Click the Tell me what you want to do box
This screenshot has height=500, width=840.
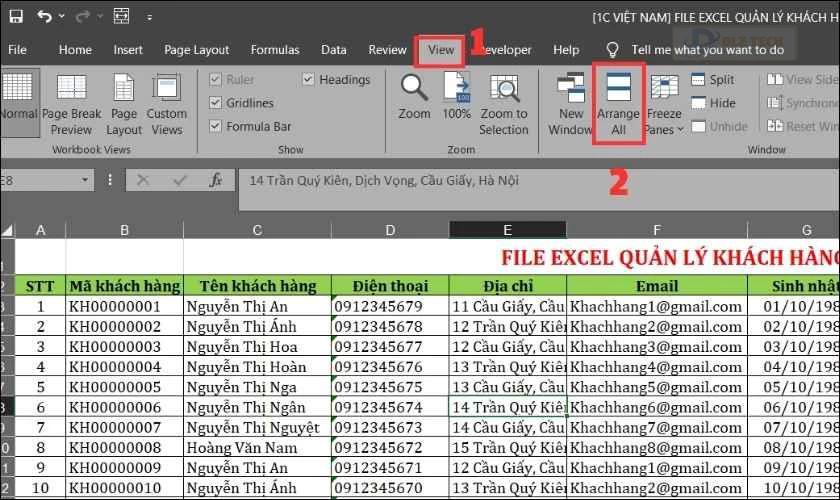[707, 50]
